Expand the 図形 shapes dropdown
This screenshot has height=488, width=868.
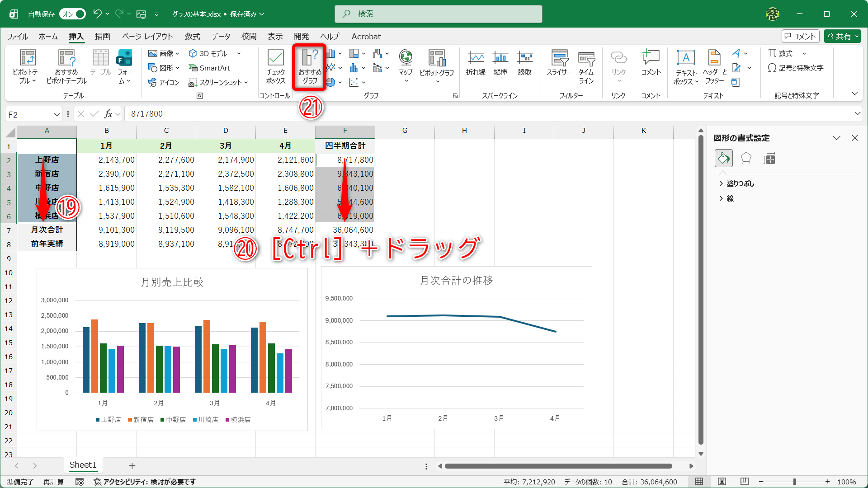[178, 68]
